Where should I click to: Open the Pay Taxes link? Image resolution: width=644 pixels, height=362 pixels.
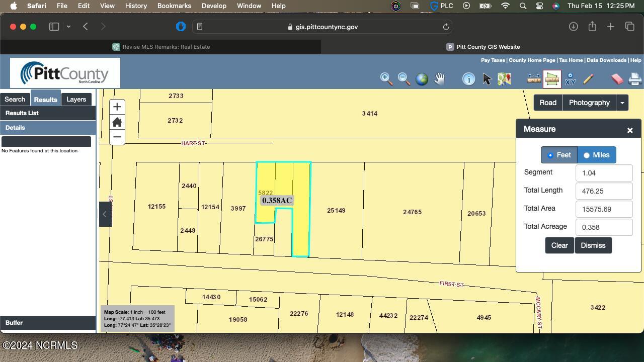pyautogui.click(x=492, y=60)
